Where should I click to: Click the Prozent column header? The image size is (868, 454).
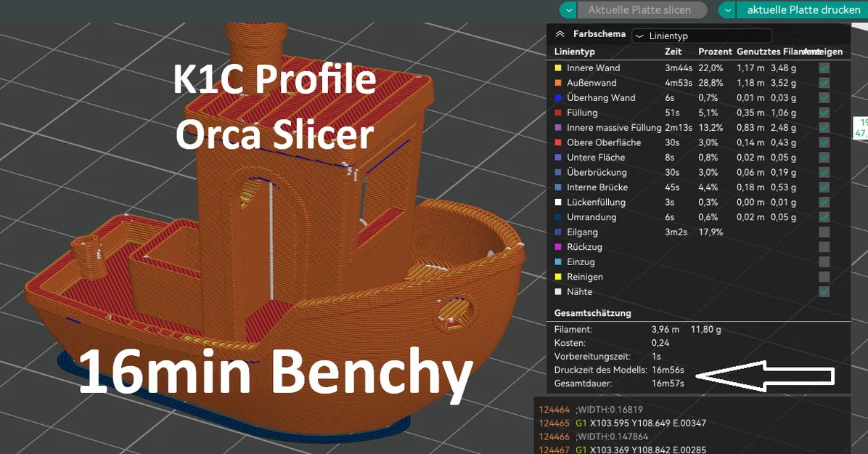[x=715, y=52]
